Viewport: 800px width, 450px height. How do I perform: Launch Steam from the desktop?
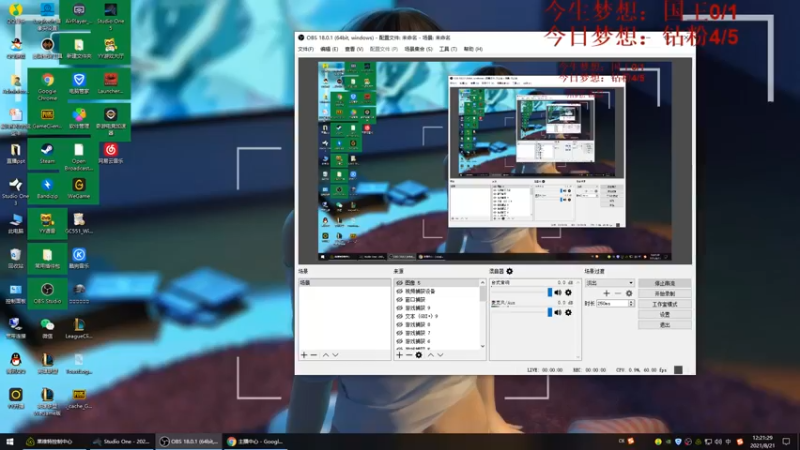click(x=47, y=154)
